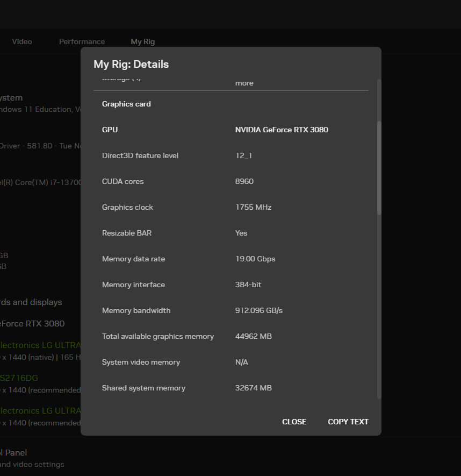Select the My Rig tab
Screen dimensions: 461x476
point(142,41)
